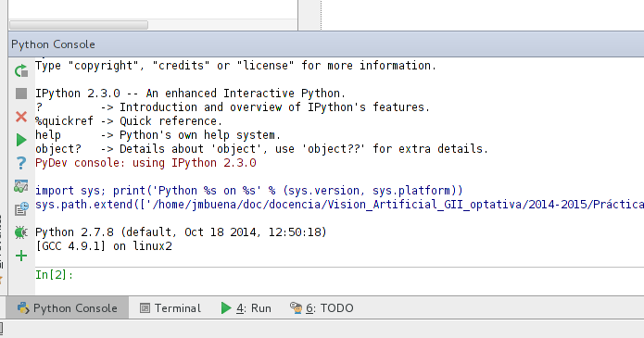Open the Terminal tool tab
The image size is (644, 338).
tap(170, 308)
